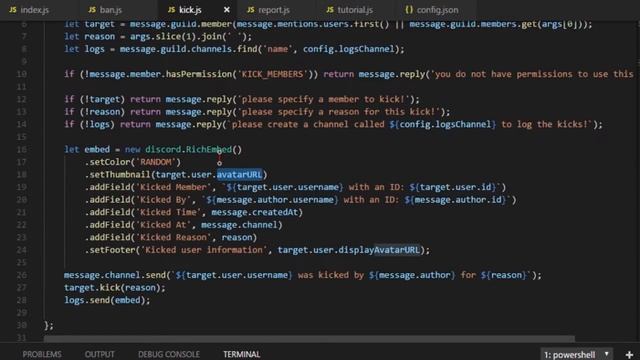
Task: Switch to the index.js tab
Action: point(29,10)
